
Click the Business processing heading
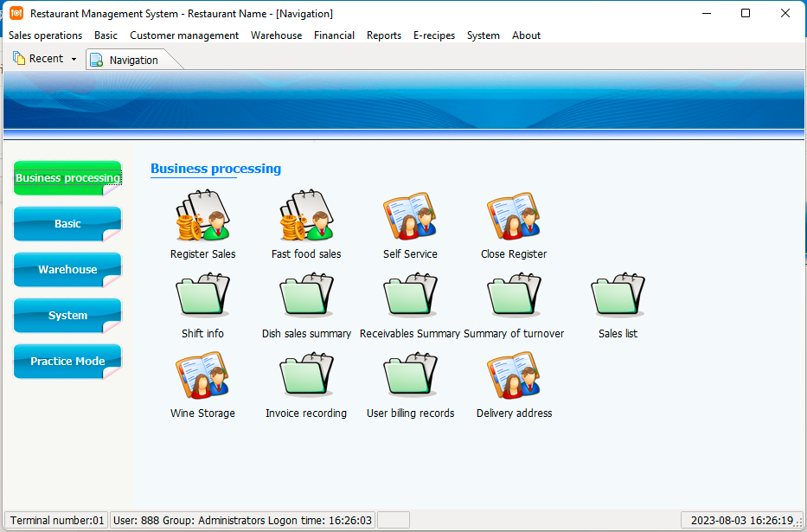click(215, 169)
